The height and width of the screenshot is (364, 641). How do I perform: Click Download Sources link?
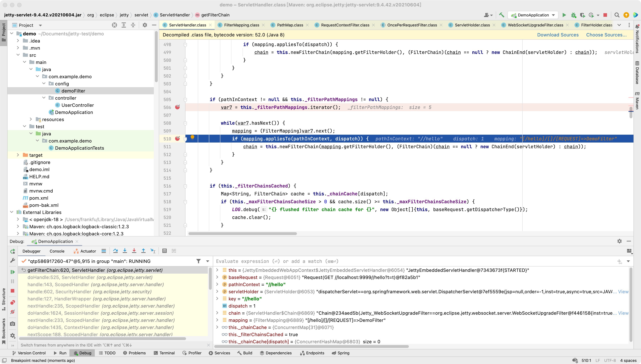tap(558, 35)
